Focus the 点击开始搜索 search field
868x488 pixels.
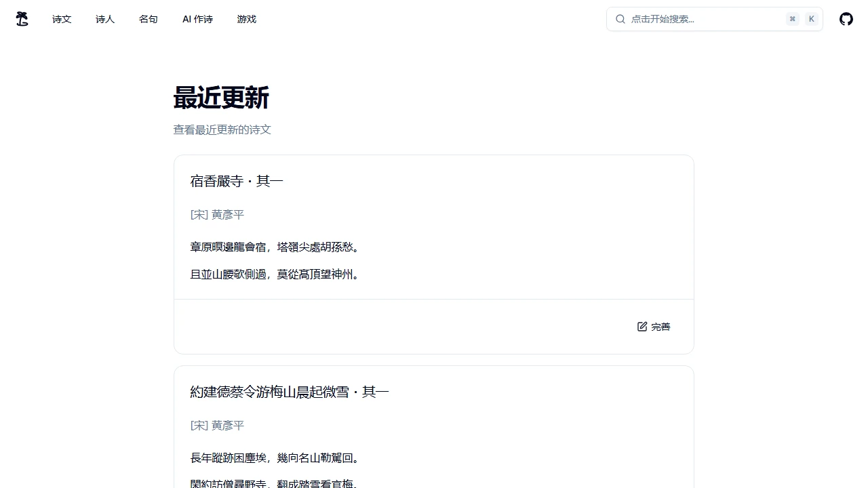coord(705,19)
